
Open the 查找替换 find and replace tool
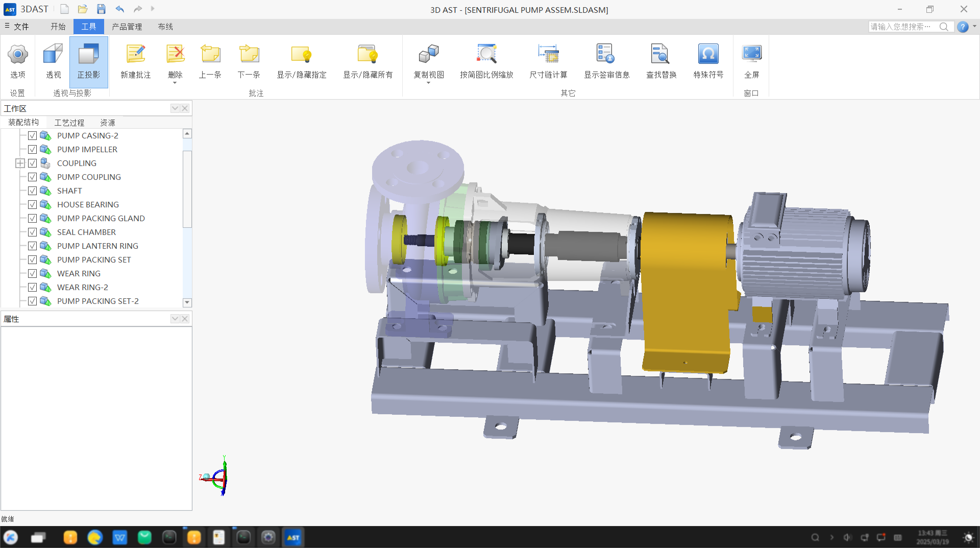(661, 55)
